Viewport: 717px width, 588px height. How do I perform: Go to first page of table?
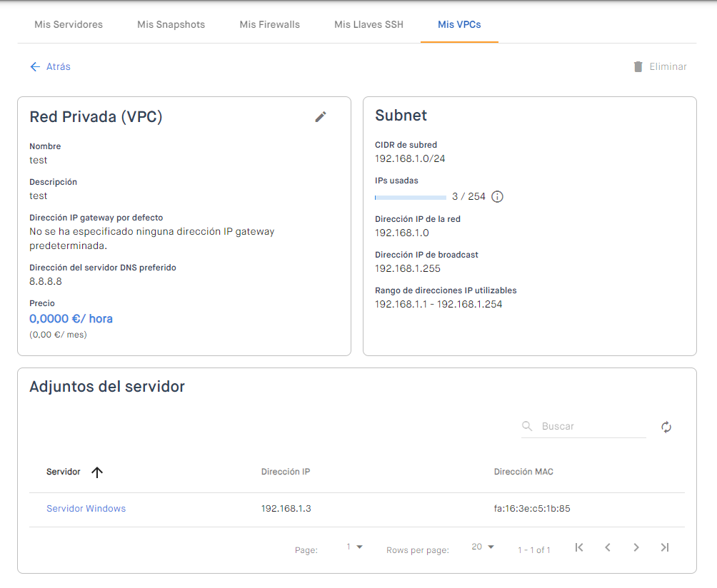pos(579,547)
